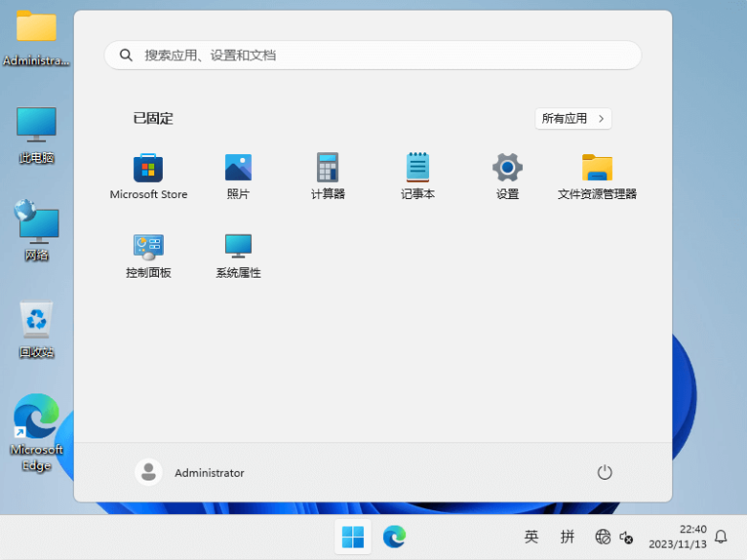Image resolution: width=747 pixels, height=560 pixels.
Task: Select 回收站 recycle bin on desktop
Action: (36, 329)
